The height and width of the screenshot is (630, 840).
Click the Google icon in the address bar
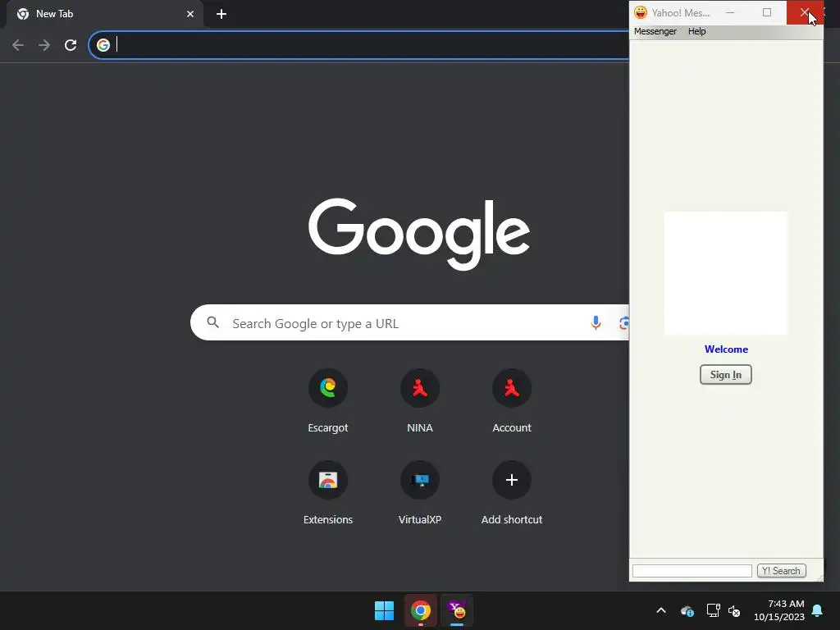[103, 45]
